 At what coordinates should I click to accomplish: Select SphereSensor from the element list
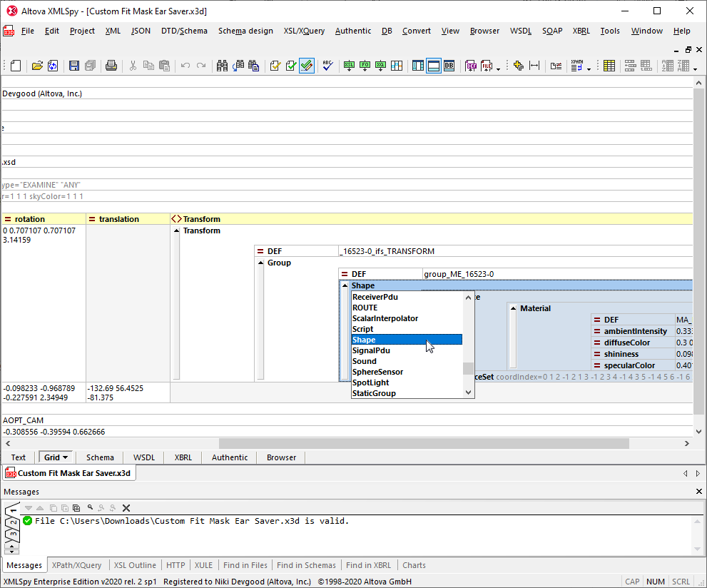coord(377,372)
